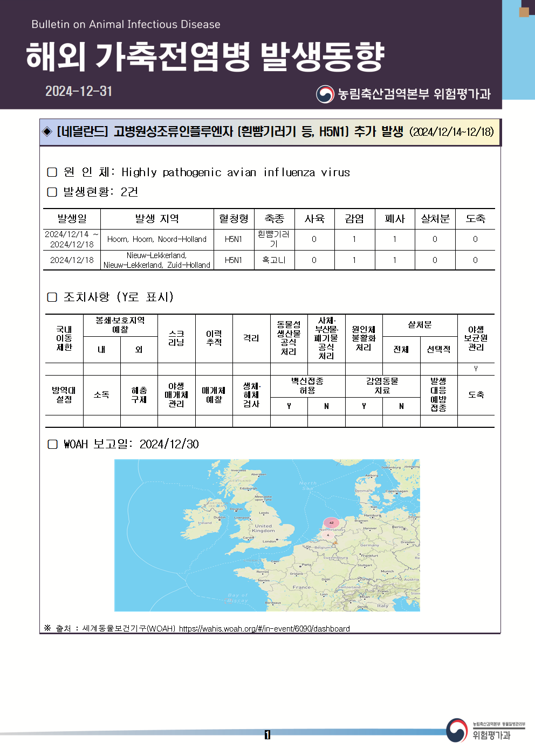Click the Europe outbreak map image

tap(267, 535)
